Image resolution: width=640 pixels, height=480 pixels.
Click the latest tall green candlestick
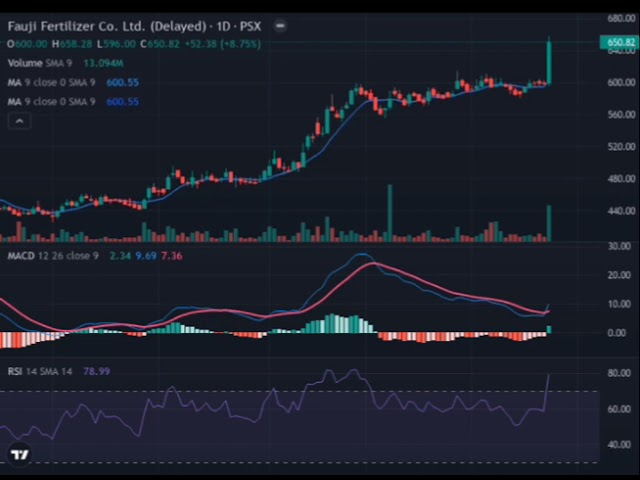549,62
